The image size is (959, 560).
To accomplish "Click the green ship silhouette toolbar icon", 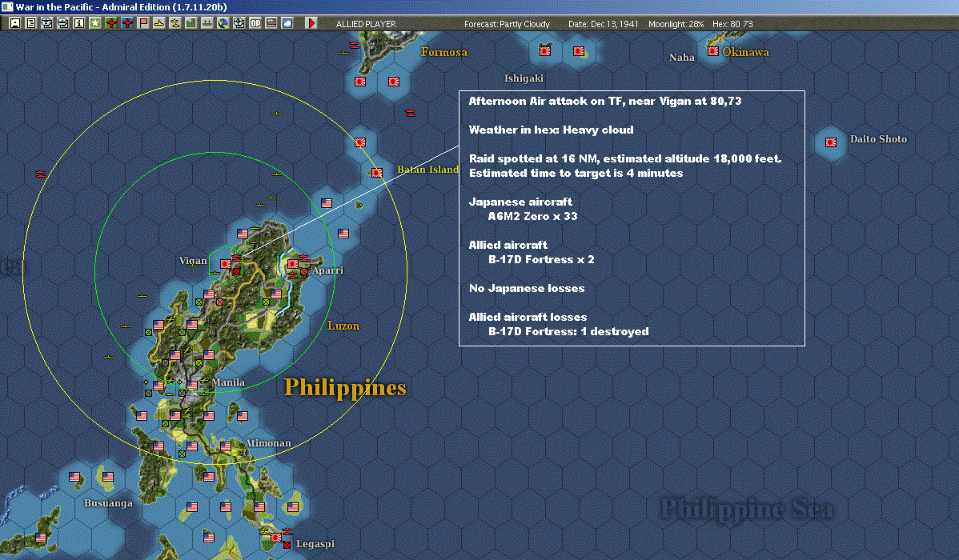I will click(207, 23).
